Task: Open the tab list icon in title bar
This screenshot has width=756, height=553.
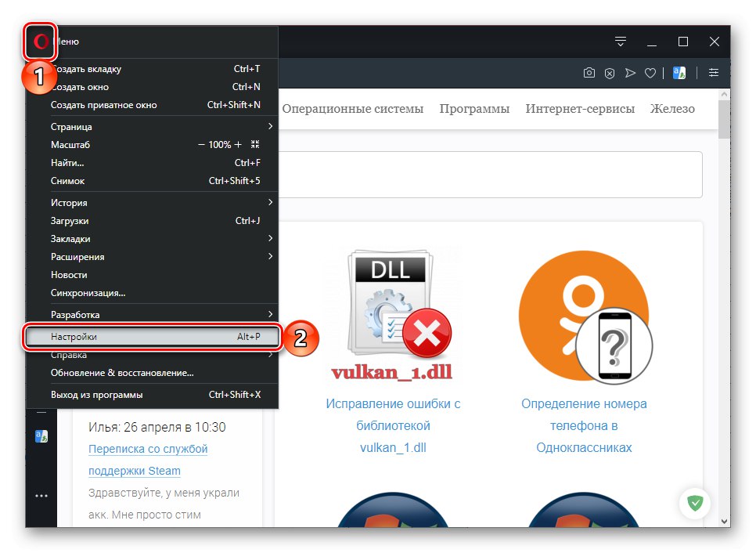Action: point(621,42)
